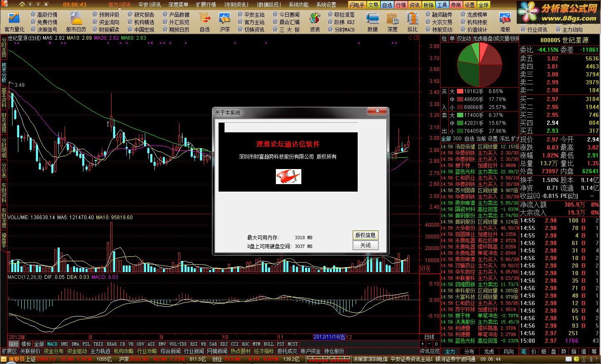
Task: Click the home icon in the title bar
Action: [22, 4]
